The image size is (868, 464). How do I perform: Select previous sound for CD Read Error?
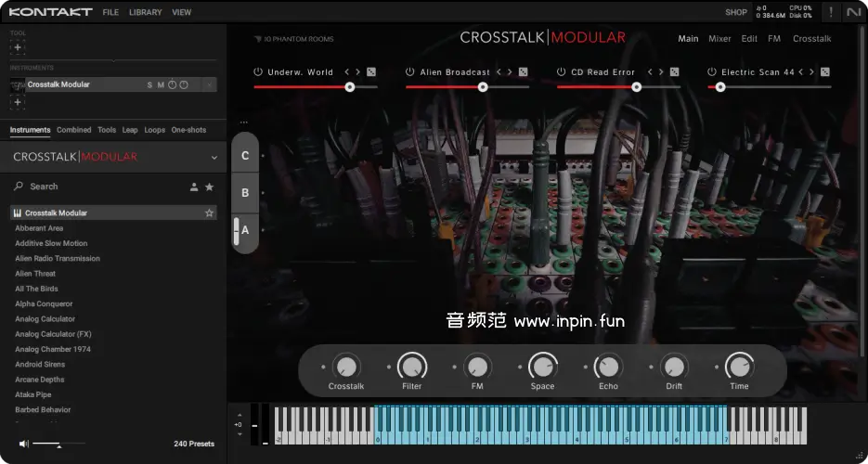[x=650, y=71]
